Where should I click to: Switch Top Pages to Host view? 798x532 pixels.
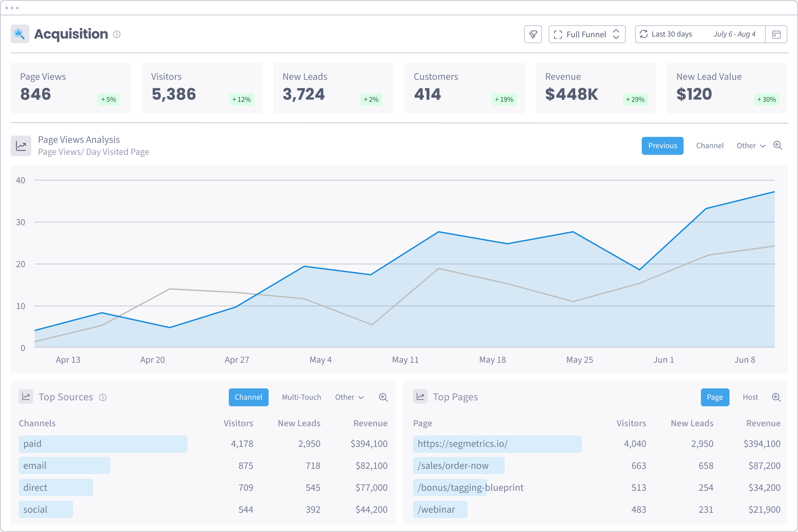(750, 397)
